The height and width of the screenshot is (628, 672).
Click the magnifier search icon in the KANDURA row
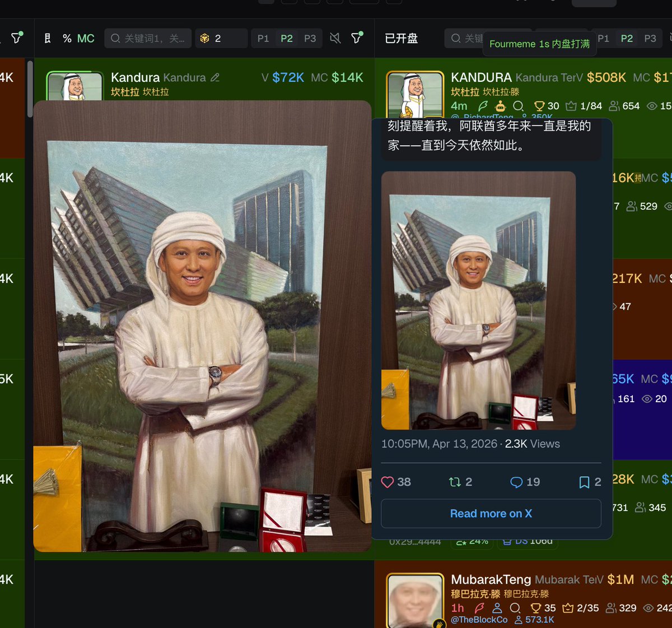pos(519,106)
